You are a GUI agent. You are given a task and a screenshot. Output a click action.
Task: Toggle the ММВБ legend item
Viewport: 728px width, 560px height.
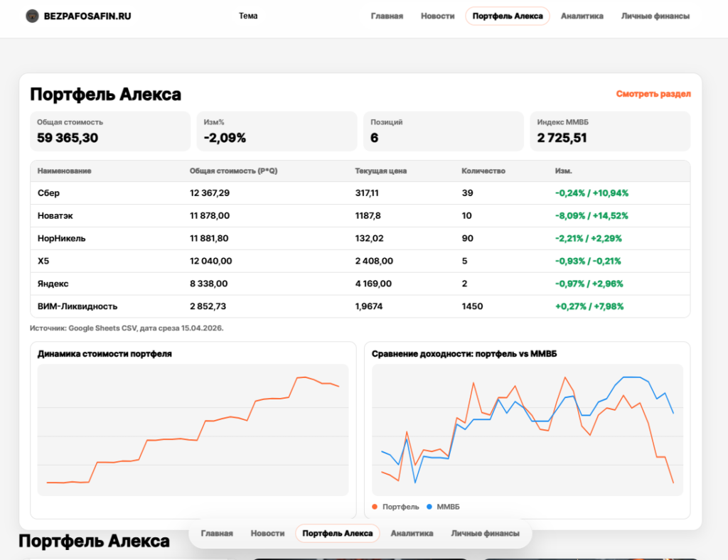pyautogui.click(x=443, y=507)
